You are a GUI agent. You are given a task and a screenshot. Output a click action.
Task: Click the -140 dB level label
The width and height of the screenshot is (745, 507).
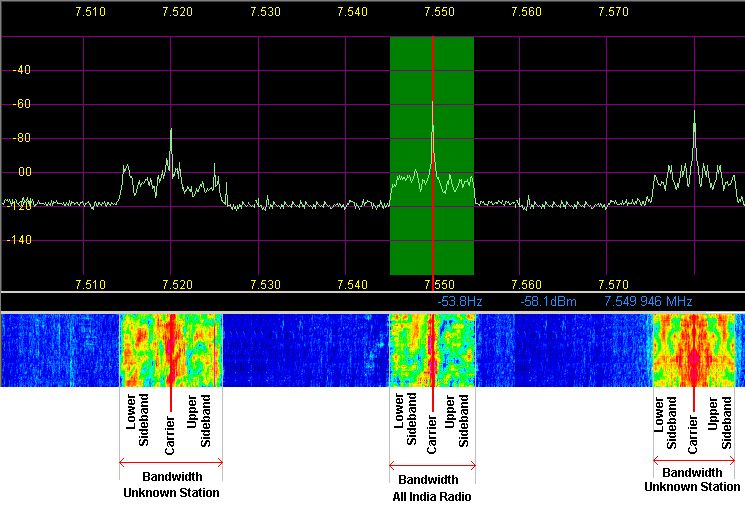[x=19, y=240]
